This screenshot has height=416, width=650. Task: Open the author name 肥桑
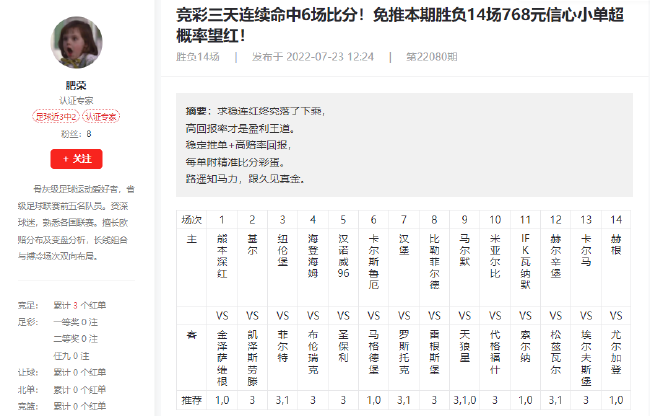(76, 85)
